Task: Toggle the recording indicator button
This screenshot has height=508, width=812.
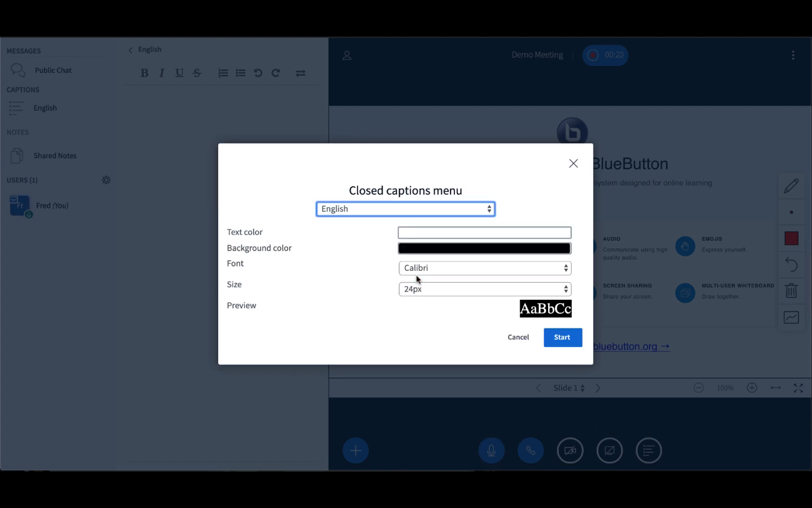Action: click(605, 55)
